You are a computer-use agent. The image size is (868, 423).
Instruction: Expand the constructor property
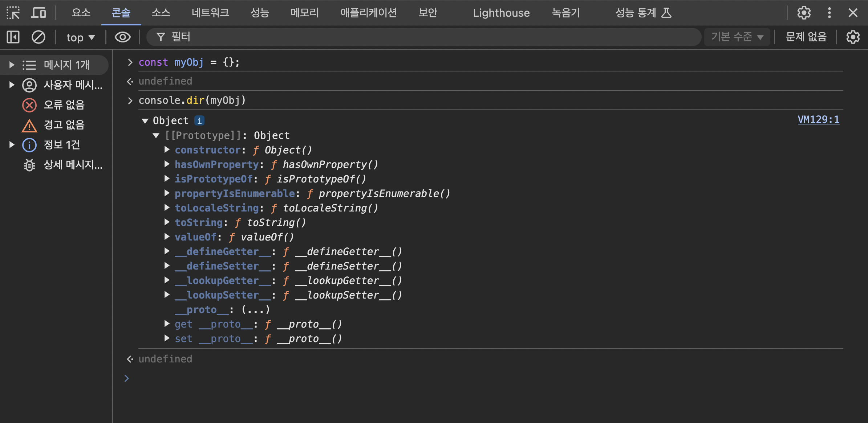[x=167, y=149]
